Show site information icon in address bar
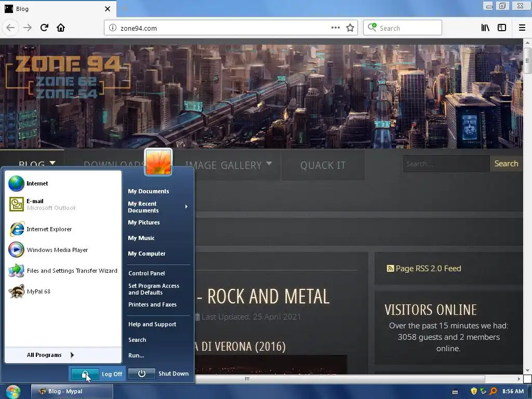This screenshot has width=532, height=399. point(113,28)
